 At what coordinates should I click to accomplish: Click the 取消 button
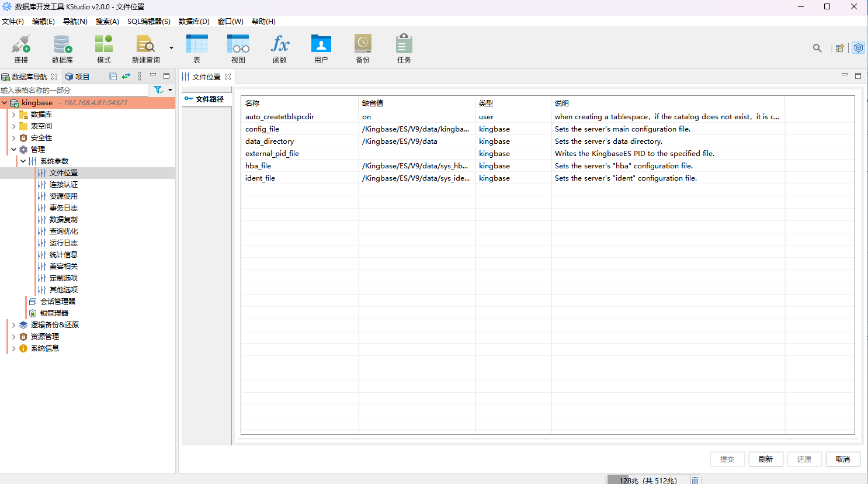[x=842, y=459]
